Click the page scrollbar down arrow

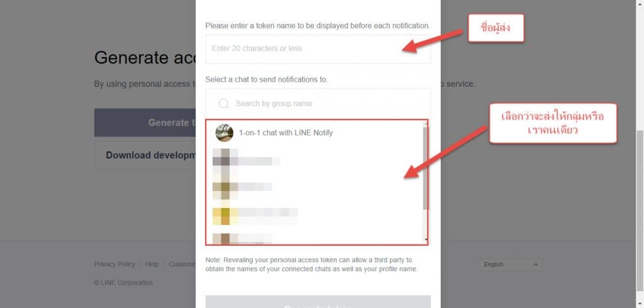(x=640, y=304)
